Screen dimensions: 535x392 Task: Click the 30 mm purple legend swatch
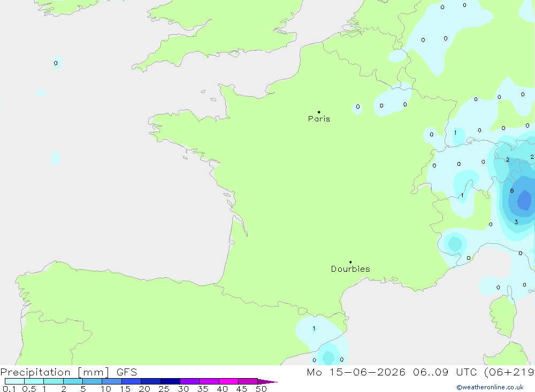[x=189, y=381]
